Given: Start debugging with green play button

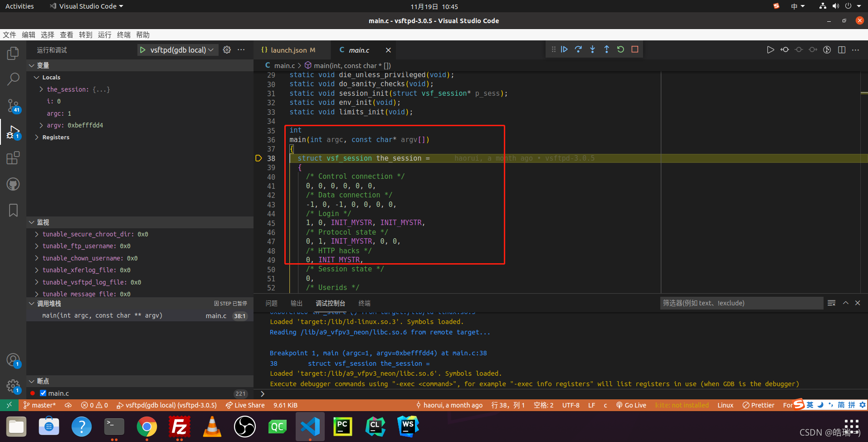Looking at the screenshot, I should [143, 50].
